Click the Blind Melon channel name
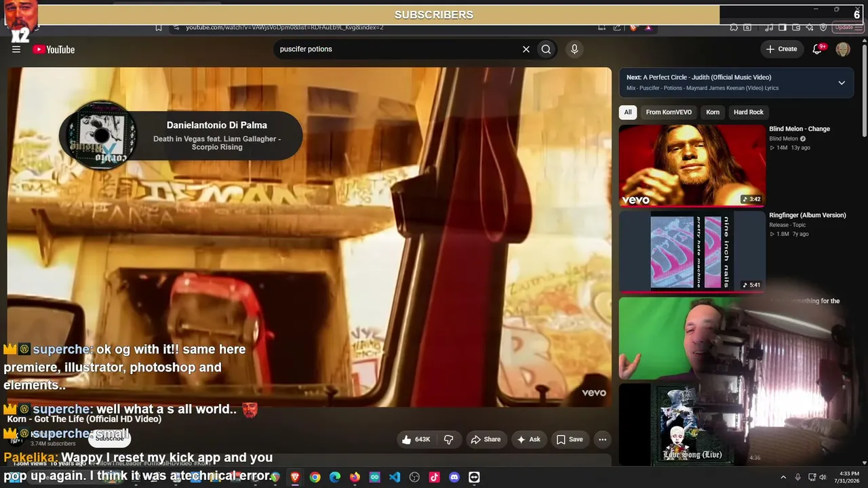 tap(783, 138)
